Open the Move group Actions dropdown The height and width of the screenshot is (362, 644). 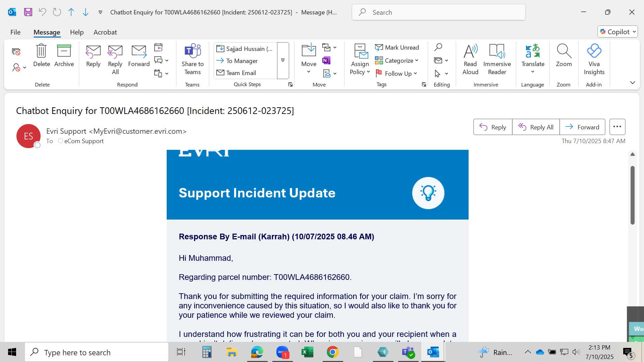[329, 73]
